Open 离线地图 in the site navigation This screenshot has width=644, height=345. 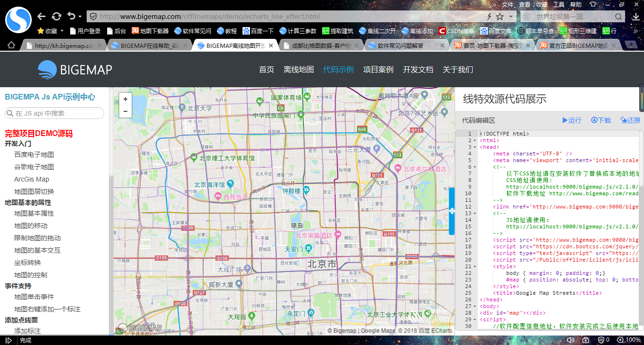point(299,69)
